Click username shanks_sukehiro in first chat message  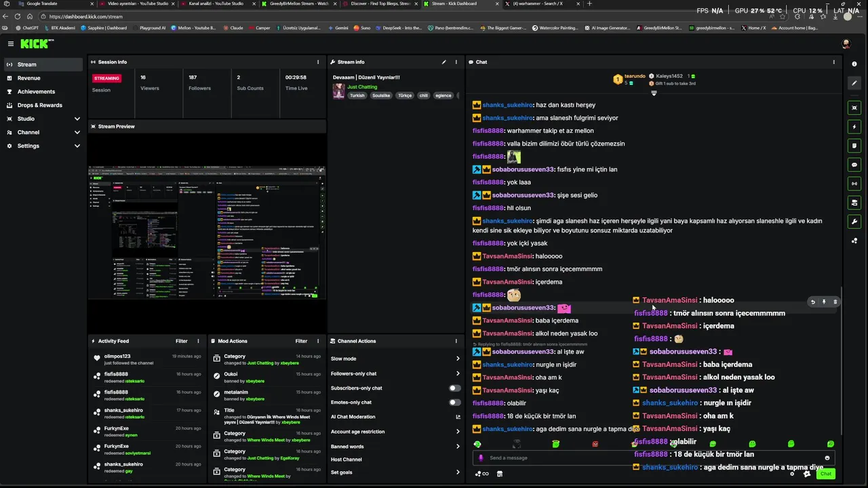coord(507,105)
